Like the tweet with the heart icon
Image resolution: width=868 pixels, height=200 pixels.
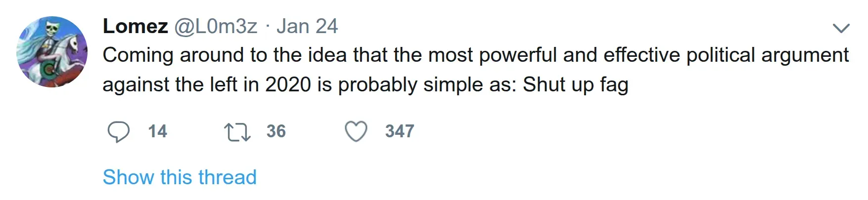[x=356, y=132]
